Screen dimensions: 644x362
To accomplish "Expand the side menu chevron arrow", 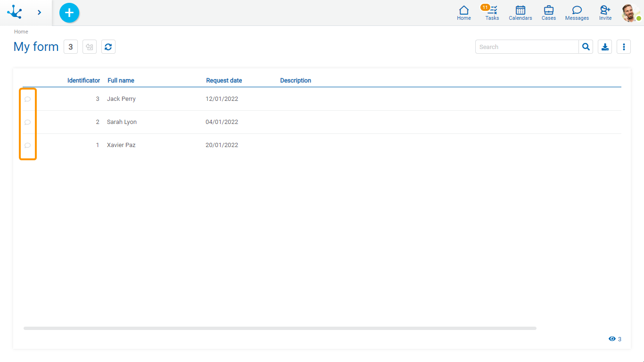I will pyautogui.click(x=39, y=12).
